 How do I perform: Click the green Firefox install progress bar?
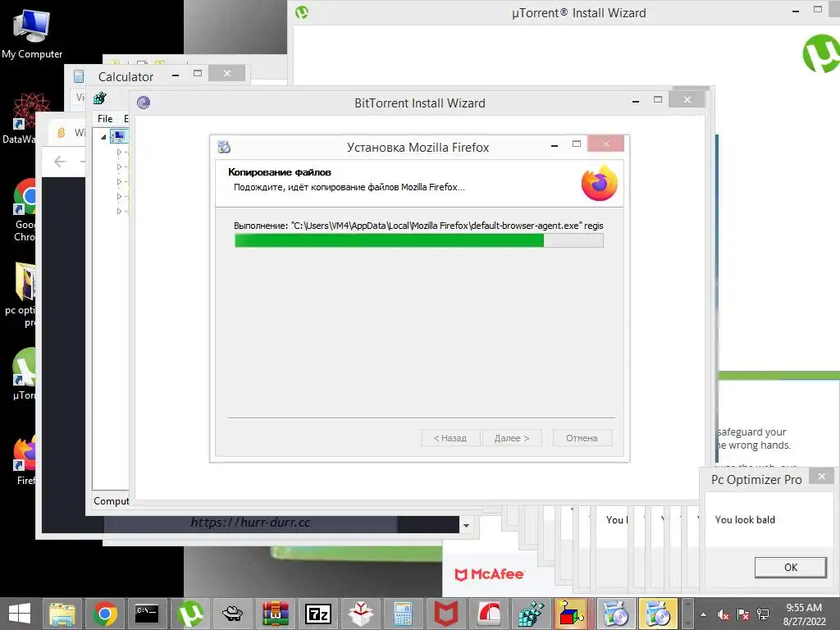[x=419, y=240]
